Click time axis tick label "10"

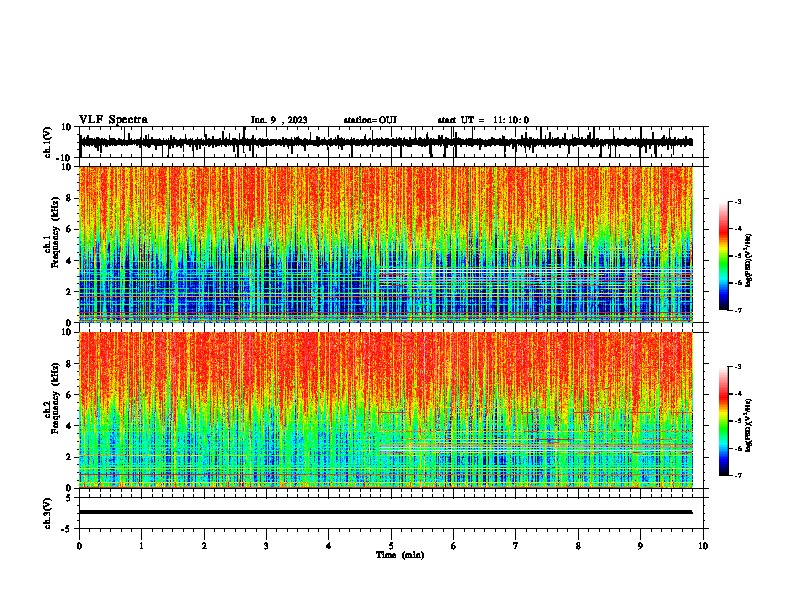click(x=703, y=546)
